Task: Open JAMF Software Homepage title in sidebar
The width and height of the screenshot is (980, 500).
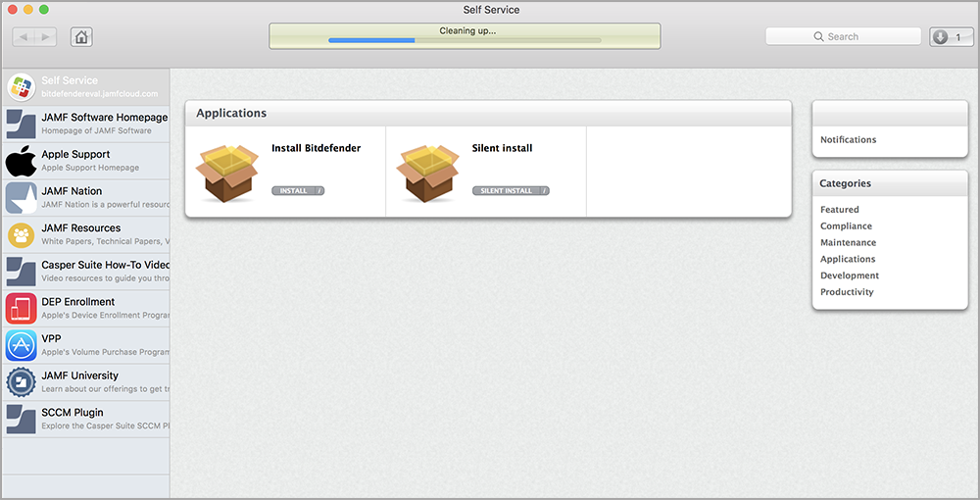Action: click(105, 118)
